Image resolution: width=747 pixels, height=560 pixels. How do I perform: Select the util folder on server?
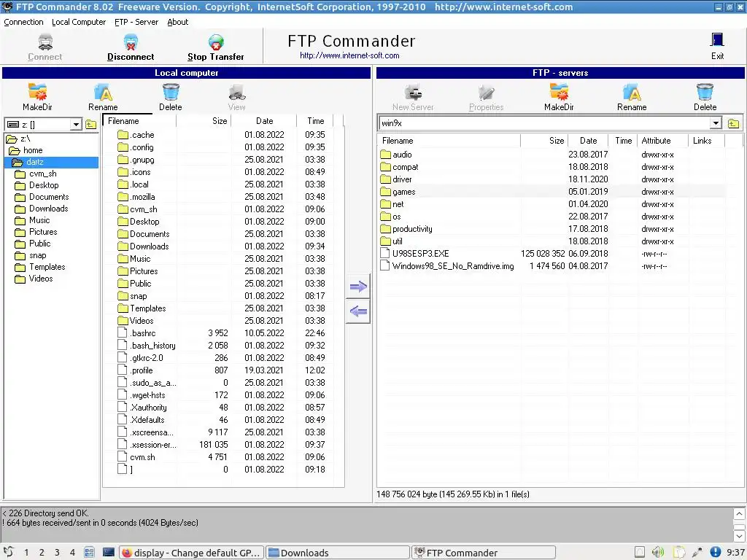click(x=398, y=241)
